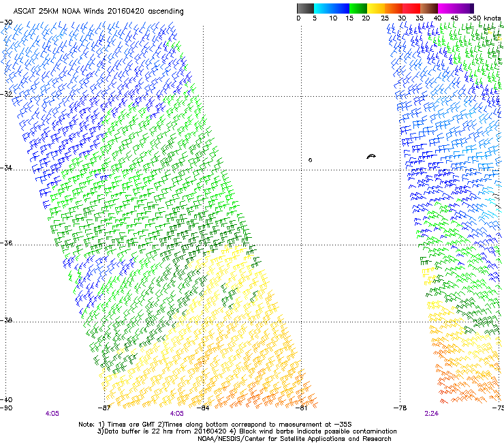Click the '5' label under the color bar

[x=315, y=18]
